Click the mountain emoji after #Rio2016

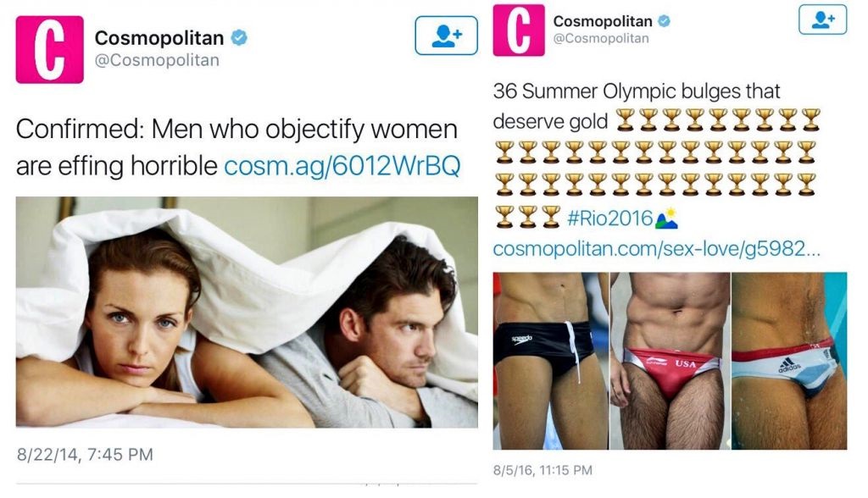[x=666, y=218]
